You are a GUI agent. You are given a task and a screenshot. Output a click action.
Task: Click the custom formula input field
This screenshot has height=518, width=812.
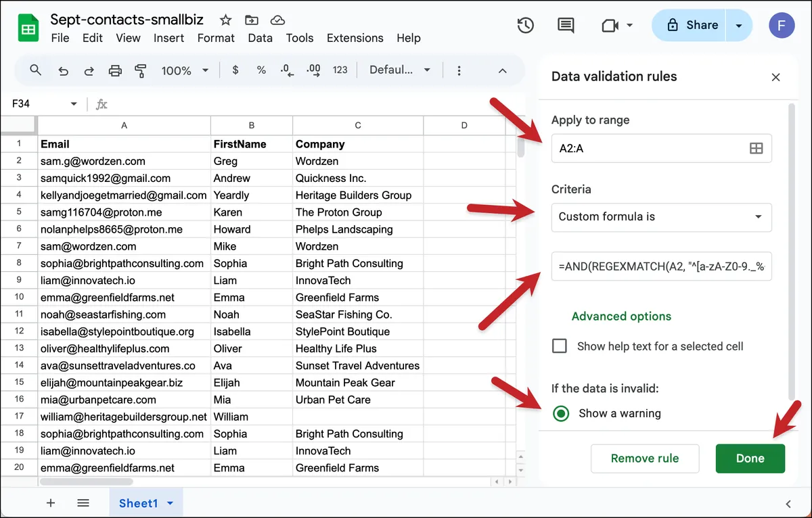662,266
